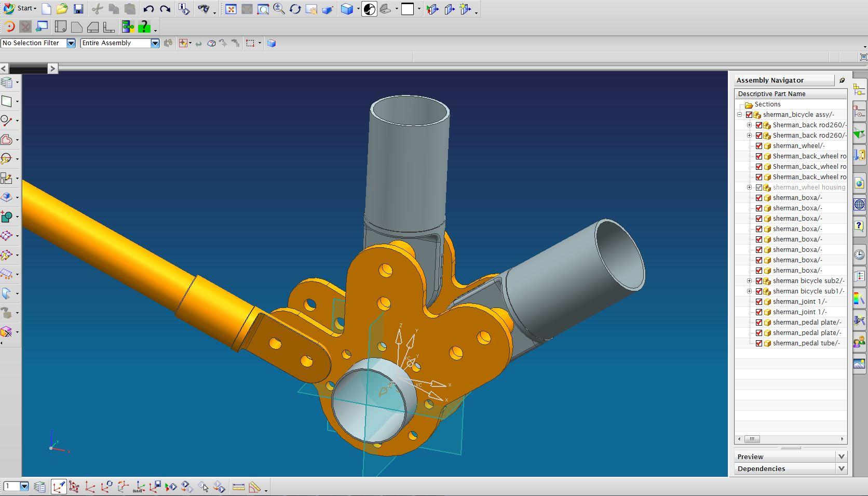The image size is (868, 496).
Task: Uncheck the sherman bicycle sub1 checkbox
Action: click(x=759, y=291)
